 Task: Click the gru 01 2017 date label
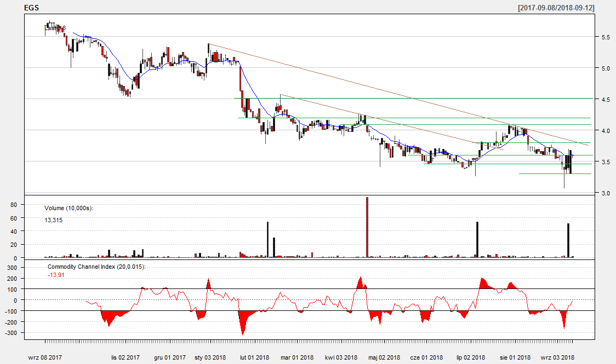point(170,357)
